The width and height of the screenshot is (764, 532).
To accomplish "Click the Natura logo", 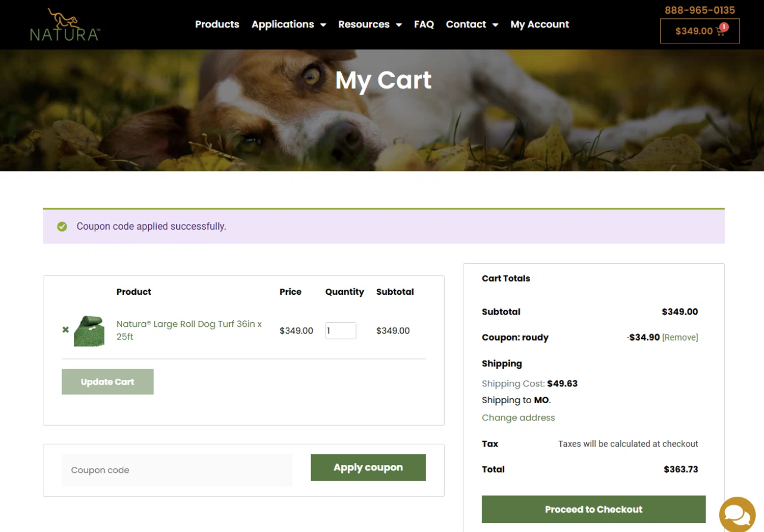I will [x=65, y=24].
